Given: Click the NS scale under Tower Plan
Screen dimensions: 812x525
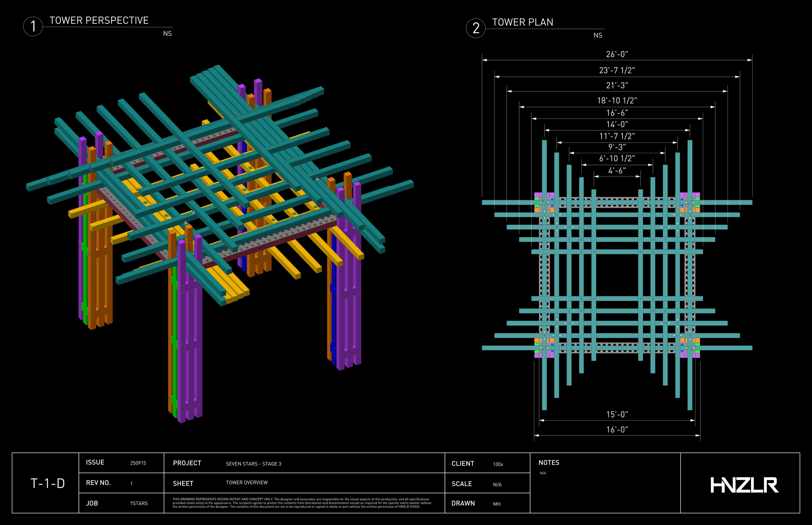Looking at the screenshot, I should [597, 35].
